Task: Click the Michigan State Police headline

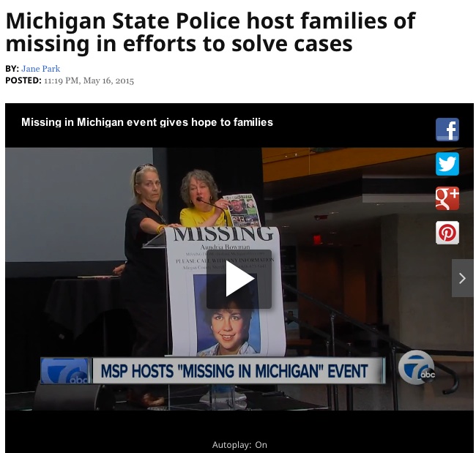Action: pyautogui.click(x=210, y=32)
